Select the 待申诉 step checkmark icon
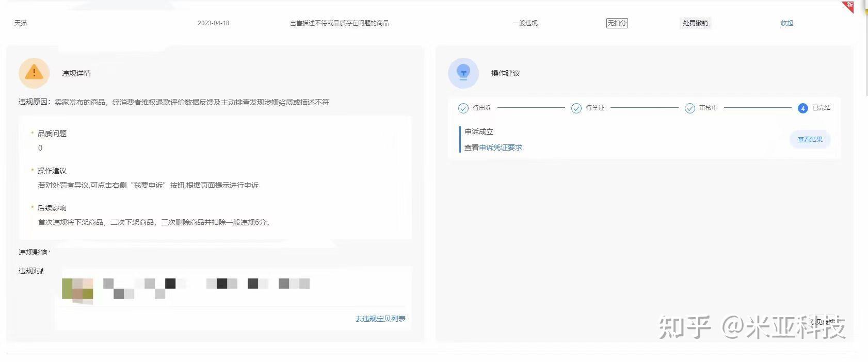 463,108
